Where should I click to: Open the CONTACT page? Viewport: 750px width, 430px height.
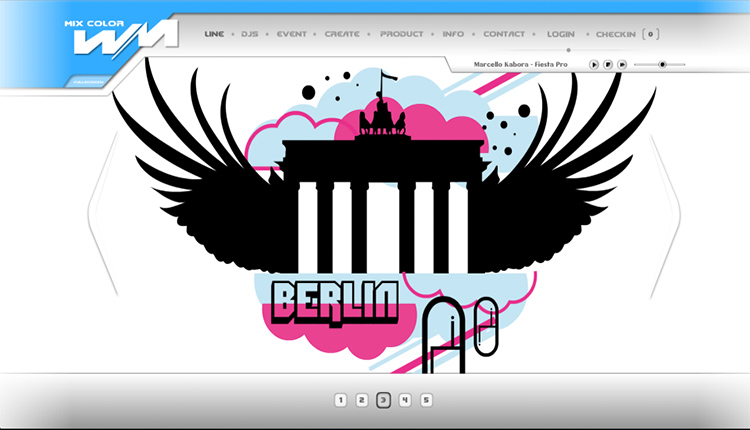click(504, 34)
